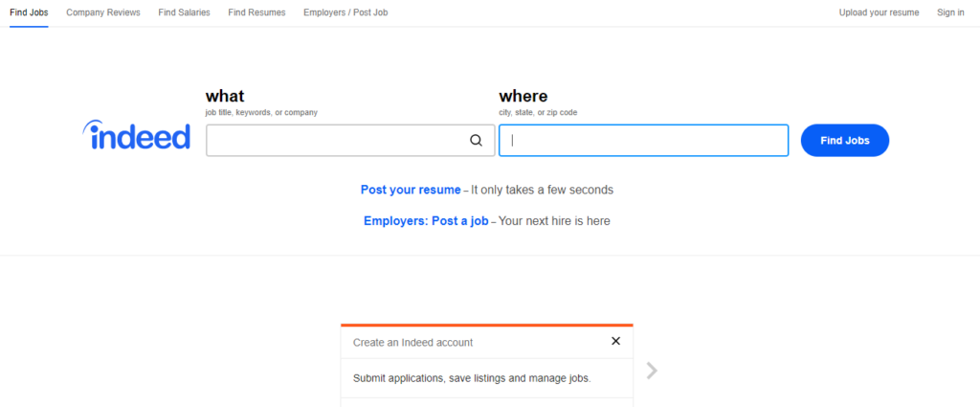This screenshot has height=407, width=980.
Task: Click Upload your resume in the header
Action: click(x=879, y=12)
